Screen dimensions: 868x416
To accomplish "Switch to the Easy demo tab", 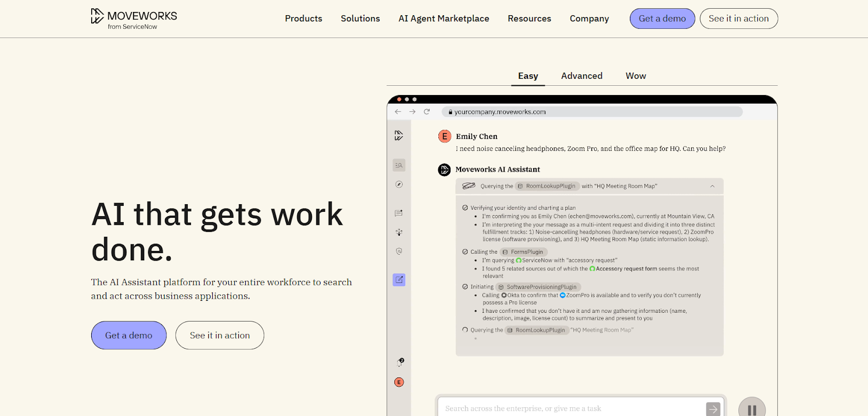I will pyautogui.click(x=528, y=76).
